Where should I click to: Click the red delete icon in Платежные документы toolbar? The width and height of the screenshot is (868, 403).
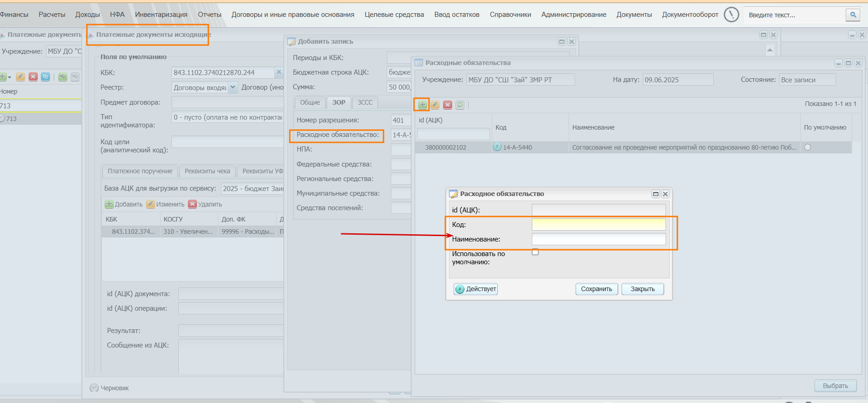33,76
